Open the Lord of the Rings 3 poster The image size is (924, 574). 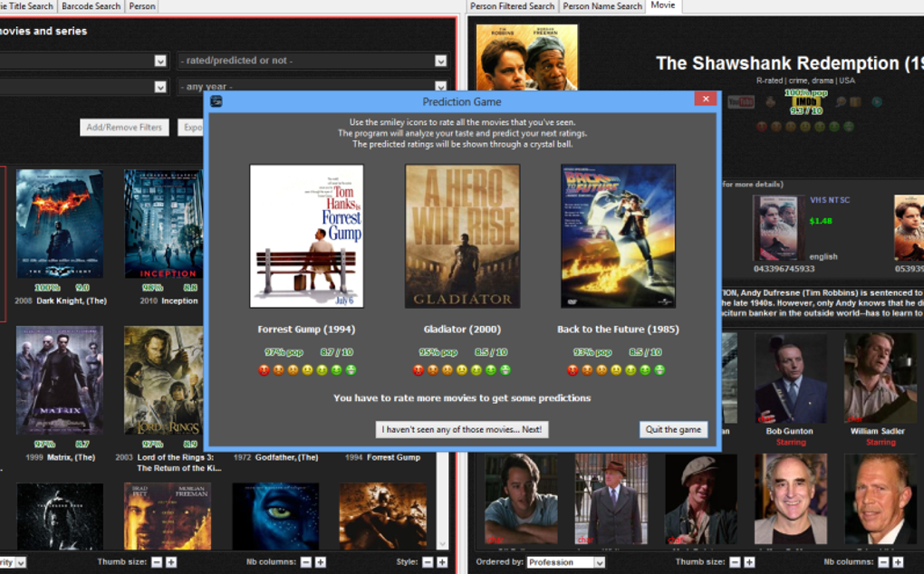pos(163,380)
